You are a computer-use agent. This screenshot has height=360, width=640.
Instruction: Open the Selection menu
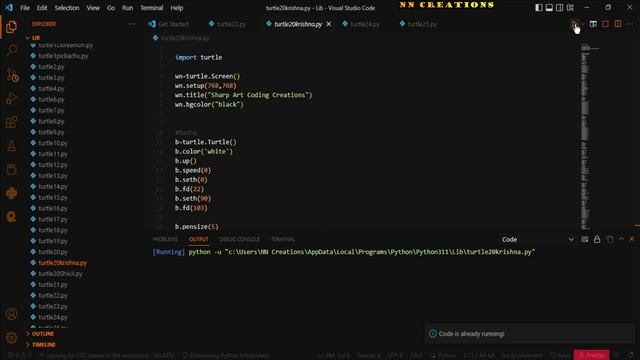[x=67, y=8]
